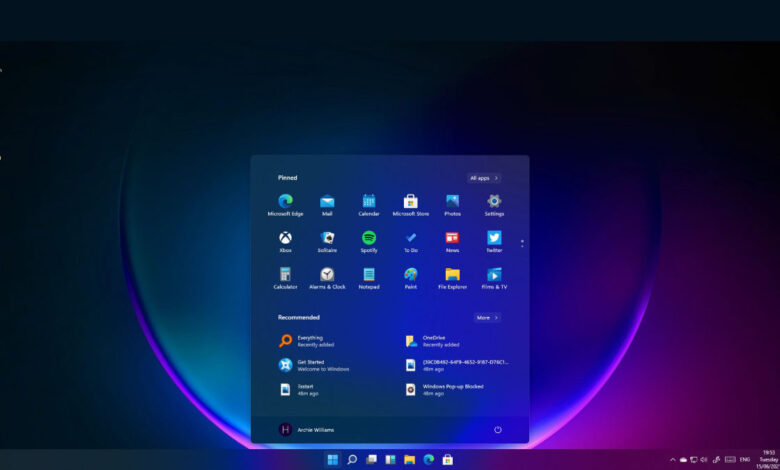
Task: Open Alarms & Clock
Action: (x=327, y=278)
